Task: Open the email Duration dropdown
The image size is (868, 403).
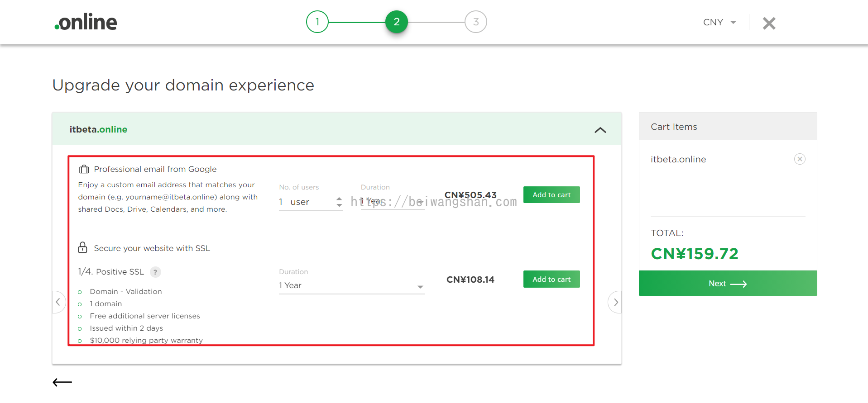Action: [x=393, y=202]
